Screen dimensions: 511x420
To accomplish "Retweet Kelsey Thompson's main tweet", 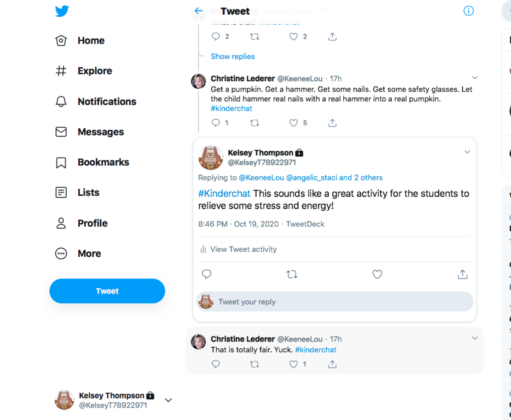I will 292,274.
